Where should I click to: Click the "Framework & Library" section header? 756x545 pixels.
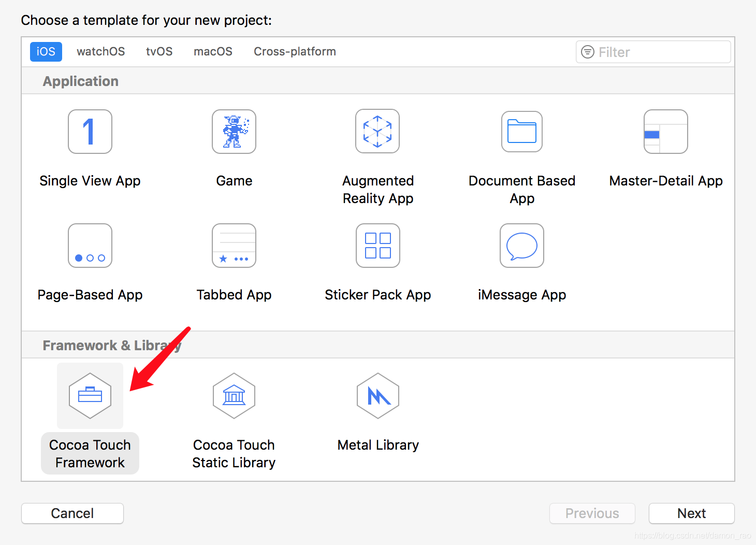click(x=112, y=346)
